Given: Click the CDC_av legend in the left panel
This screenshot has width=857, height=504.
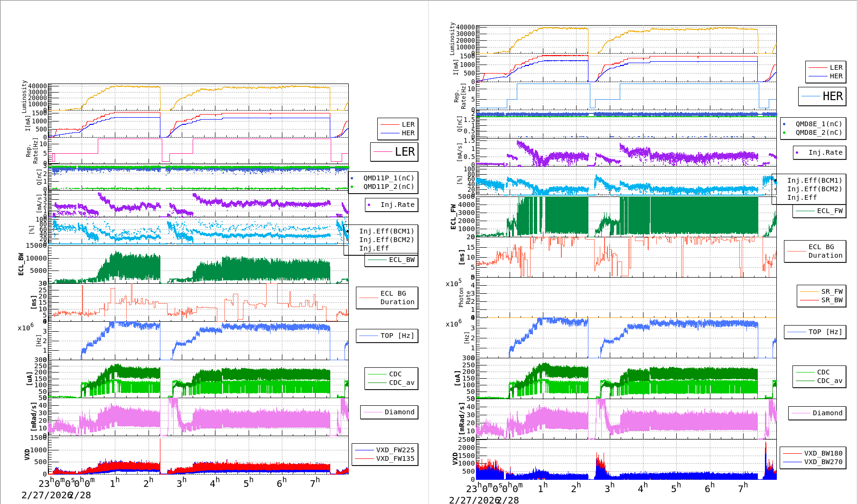Looking at the screenshot, I should pos(401,383).
